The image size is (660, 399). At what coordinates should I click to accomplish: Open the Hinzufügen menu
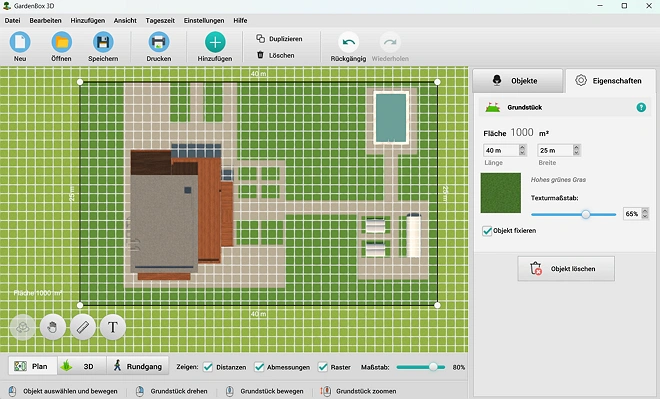[x=88, y=20]
